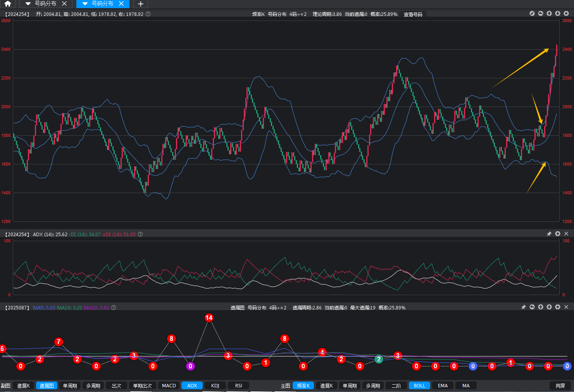Toggle 副图 遗漏K indicator
This screenshot has height=392, width=574.
click(24, 386)
